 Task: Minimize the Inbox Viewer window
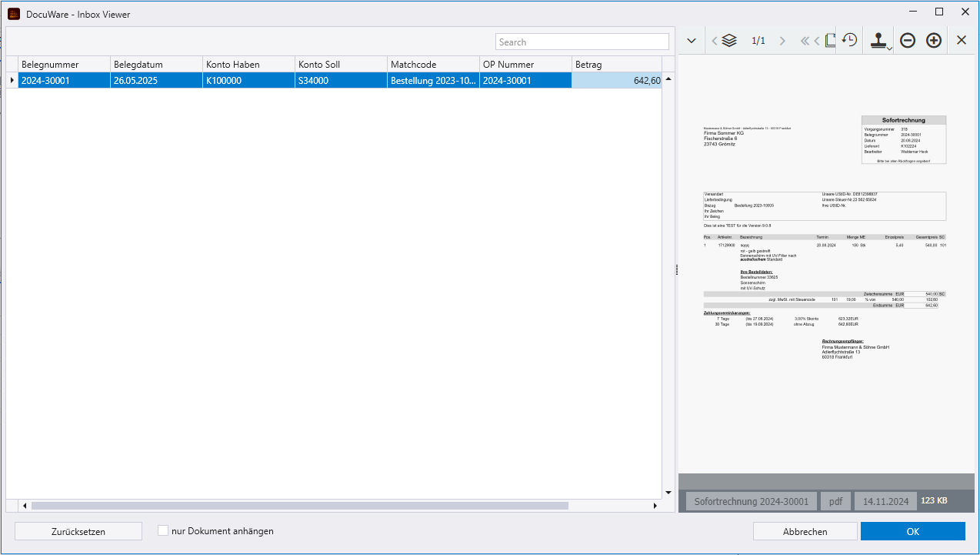pos(912,12)
